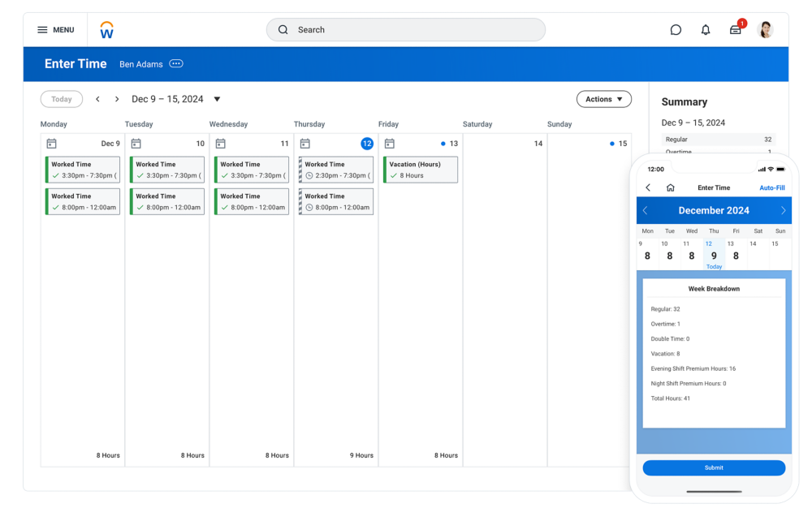812x521 pixels.
Task: Open the notifications bell icon
Action: [x=706, y=30]
